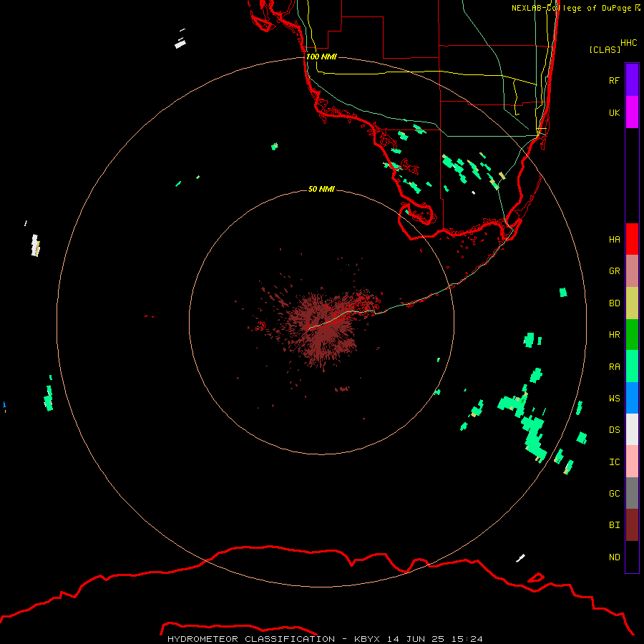Click the NEXLAB-College of DuPage credit text

(x=571, y=8)
